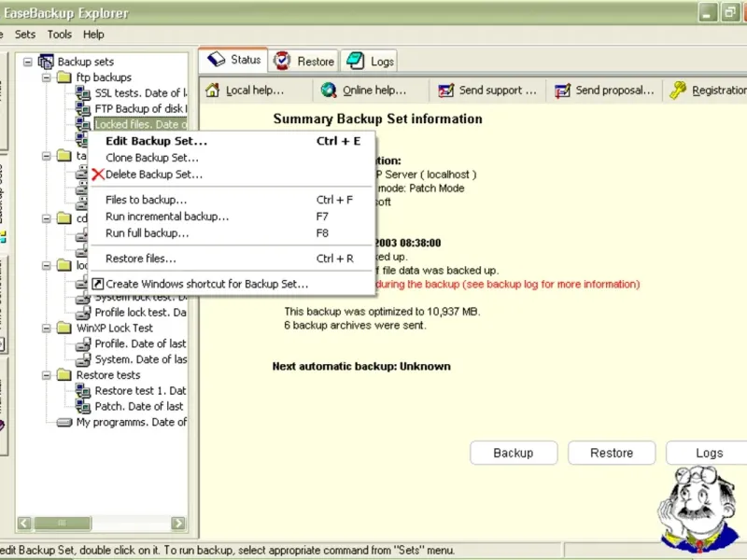Viewport: 747px width, 560px height.
Task: Click the FTP Backup of disk icon
Action: pos(83,108)
